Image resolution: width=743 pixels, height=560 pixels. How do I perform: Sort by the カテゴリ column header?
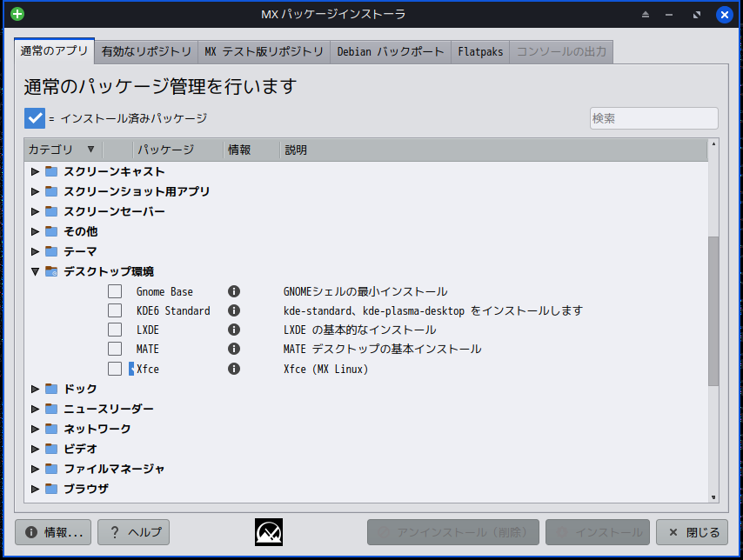coord(63,150)
